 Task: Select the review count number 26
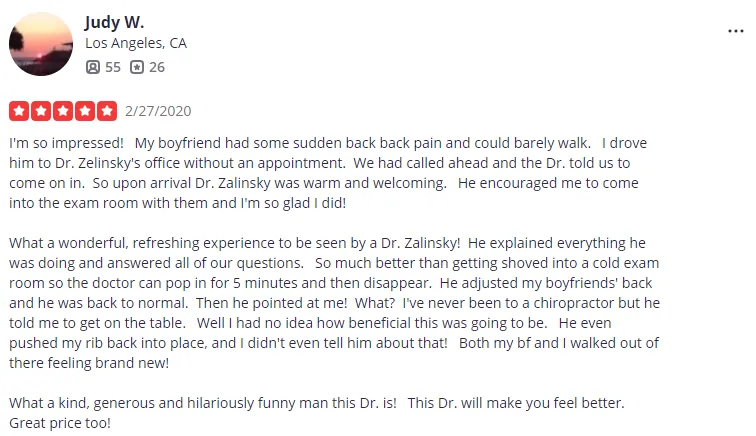point(157,67)
